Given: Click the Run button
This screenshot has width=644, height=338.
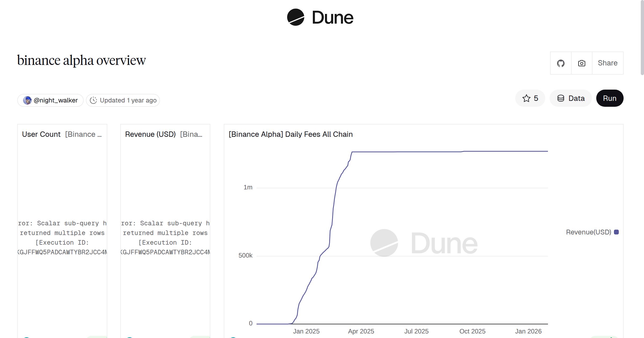Looking at the screenshot, I should 610,98.
